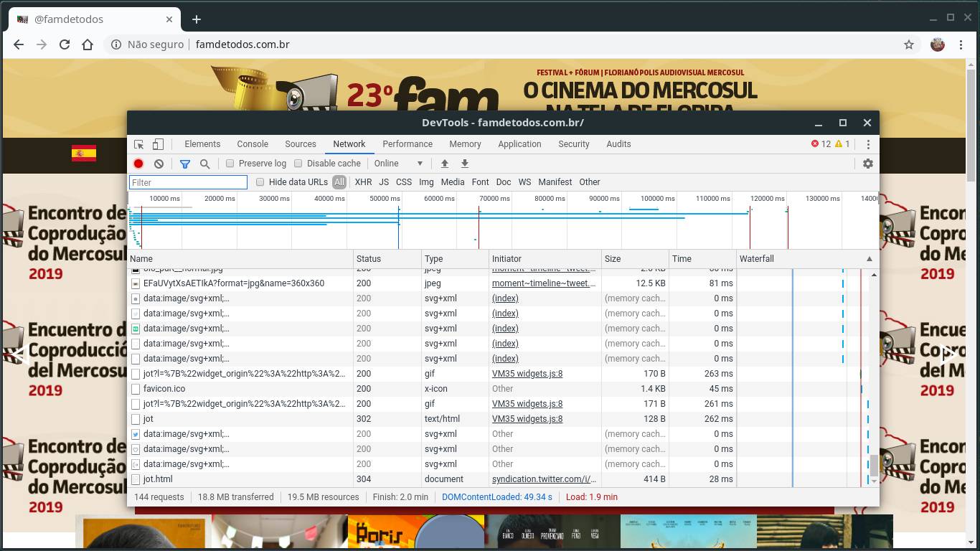
Task: Go to previous slide on the webpage
Action: point(22,354)
